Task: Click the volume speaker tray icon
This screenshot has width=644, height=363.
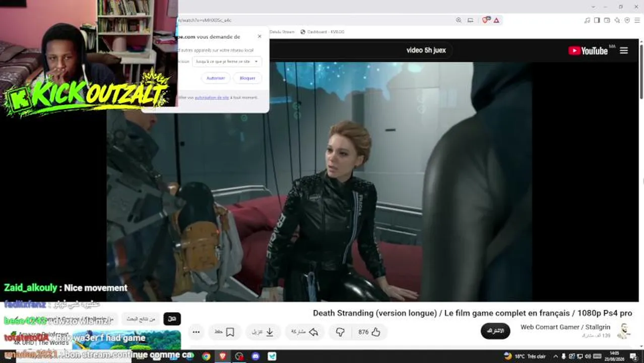Action: [x=588, y=356]
